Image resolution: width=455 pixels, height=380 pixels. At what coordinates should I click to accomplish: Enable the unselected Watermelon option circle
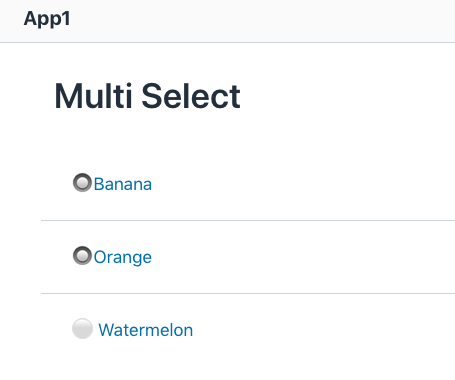(x=82, y=329)
